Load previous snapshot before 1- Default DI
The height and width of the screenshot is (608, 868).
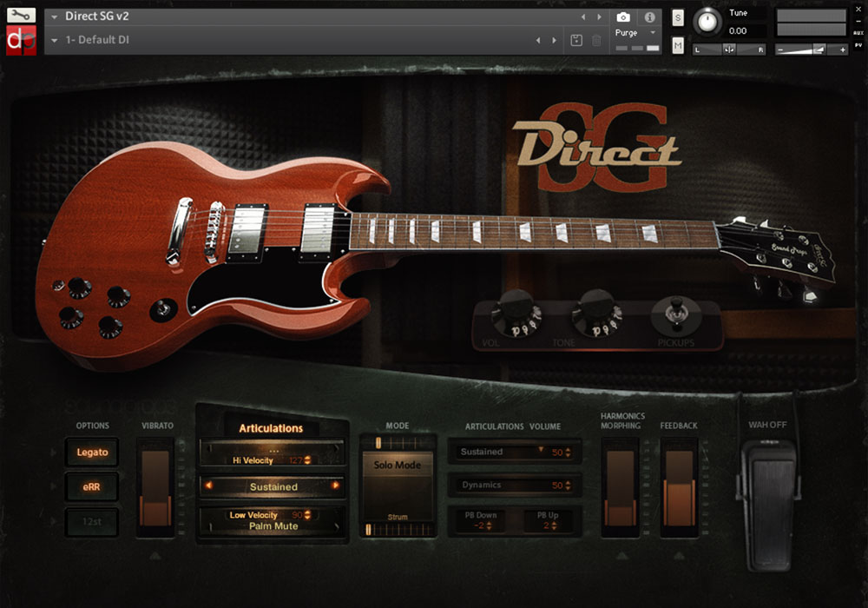coord(538,41)
